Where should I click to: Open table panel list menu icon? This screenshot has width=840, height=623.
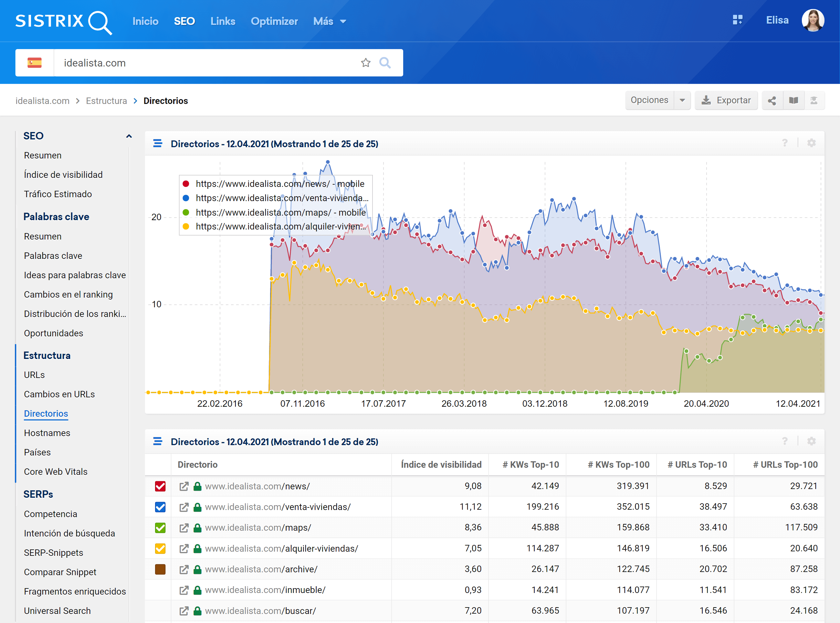tap(158, 441)
